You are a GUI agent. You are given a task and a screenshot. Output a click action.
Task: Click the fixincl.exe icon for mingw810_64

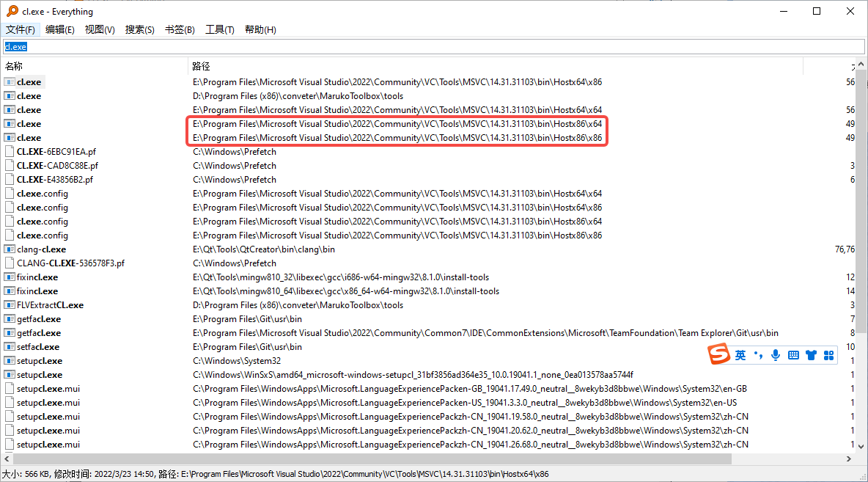coord(10,291)
